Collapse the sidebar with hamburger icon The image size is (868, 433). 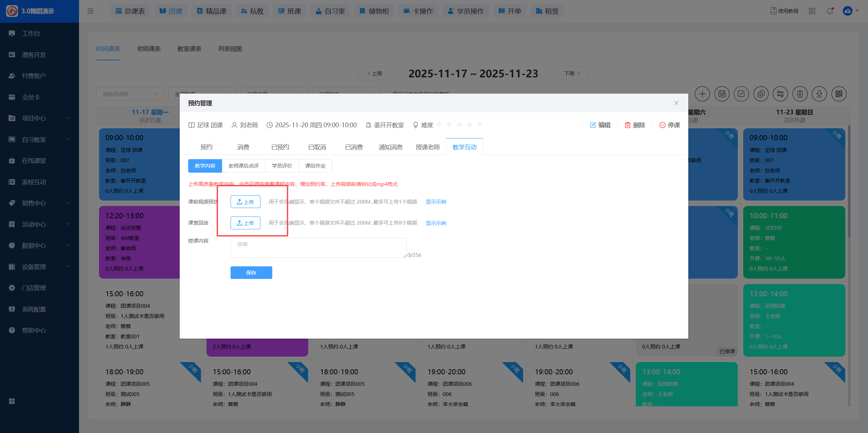[91, 11]
